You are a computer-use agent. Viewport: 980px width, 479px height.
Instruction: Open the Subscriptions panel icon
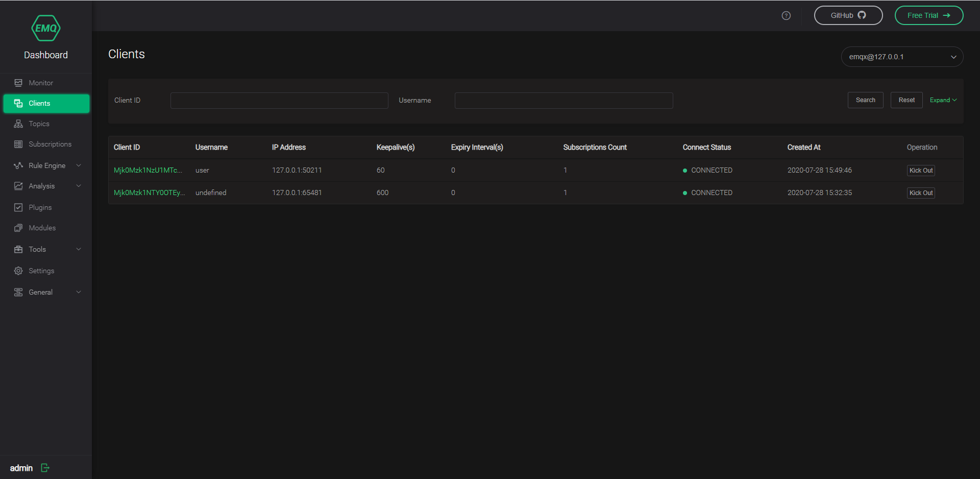[18, 143]
